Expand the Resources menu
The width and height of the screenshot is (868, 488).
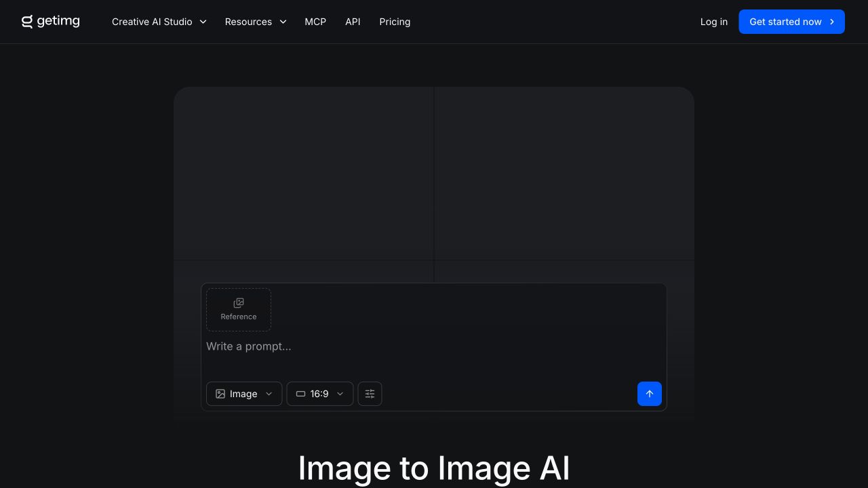(x=256, y=22)
